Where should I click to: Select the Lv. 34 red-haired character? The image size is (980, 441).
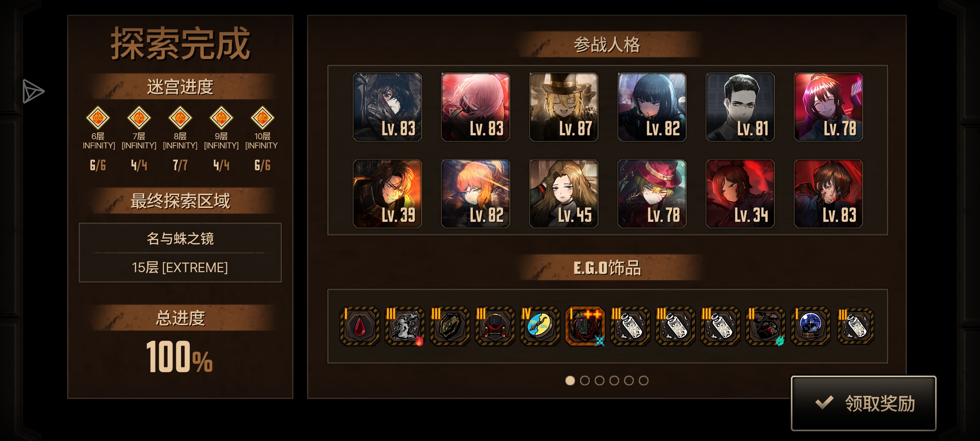click(740, 193)
